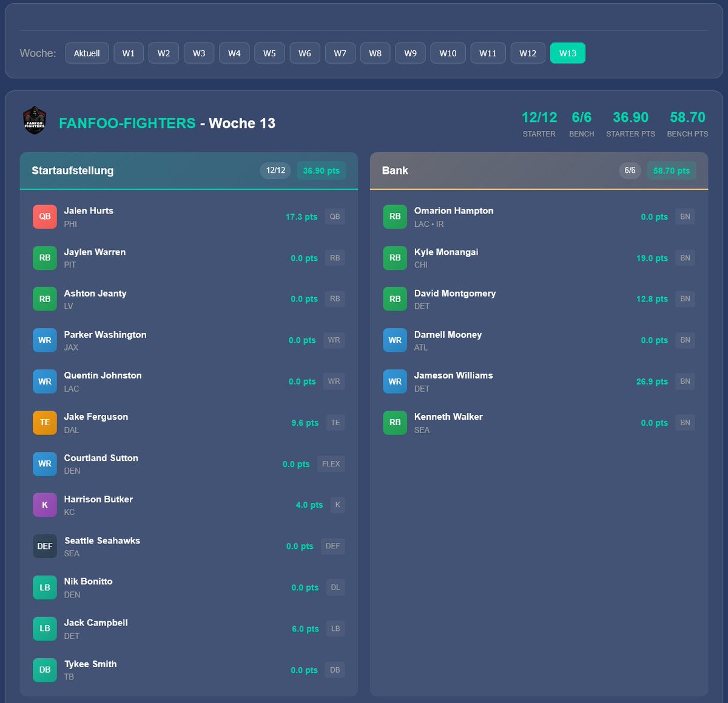Click the LAC • IR label under Omarion Hampton
This screenshot has height=703, width=728.
[429, 224]
